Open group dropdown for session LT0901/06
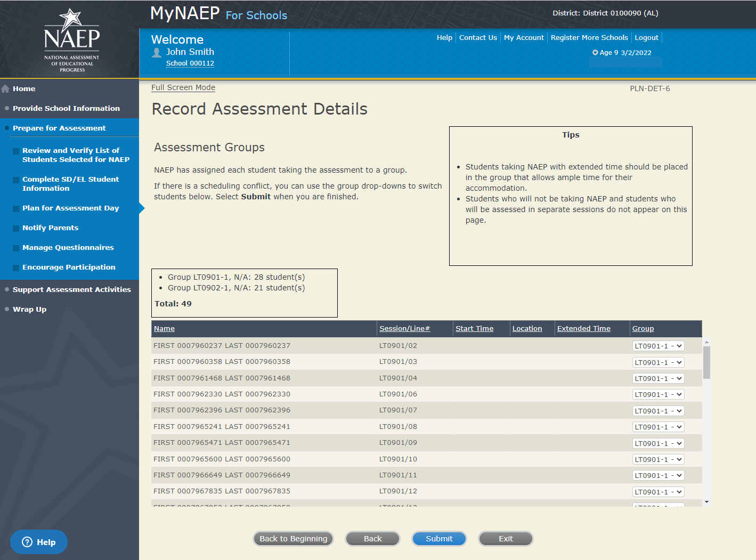 tap(658, 394)
